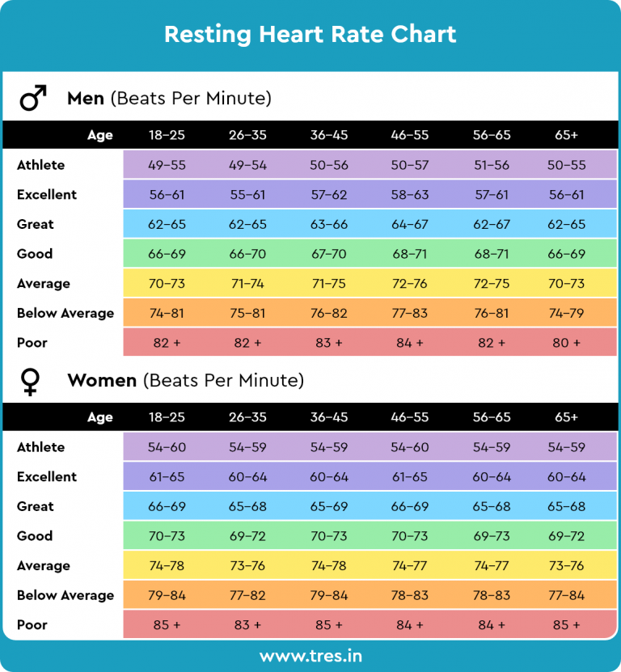Click the 56–65 age column in Women table
621x672 pixels.
pos(492,417)
